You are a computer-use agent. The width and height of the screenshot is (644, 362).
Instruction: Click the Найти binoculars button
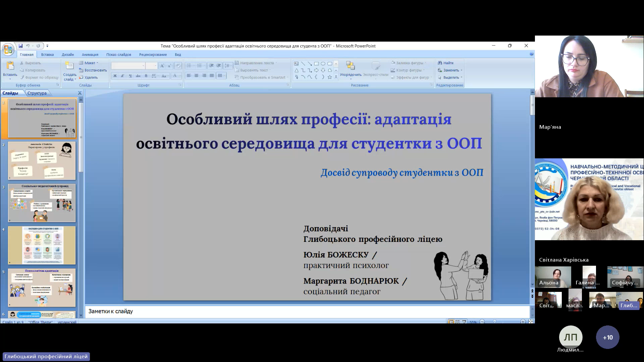445,63
